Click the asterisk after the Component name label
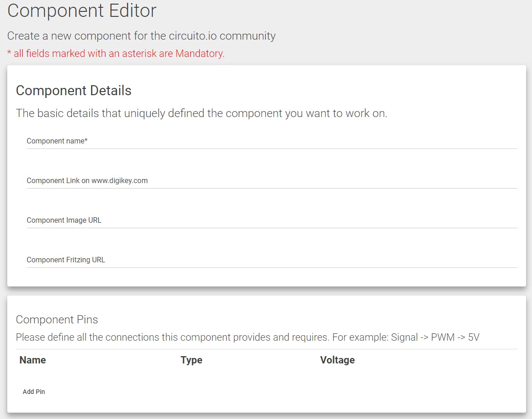The image size is (532, 419). pyautogui.click(x=86, y=141)
